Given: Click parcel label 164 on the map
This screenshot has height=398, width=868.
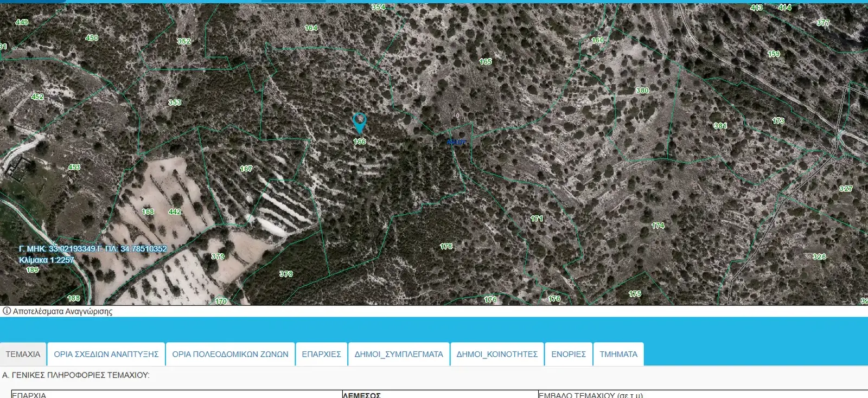Looking at the screenshot, I should point(311,28).
